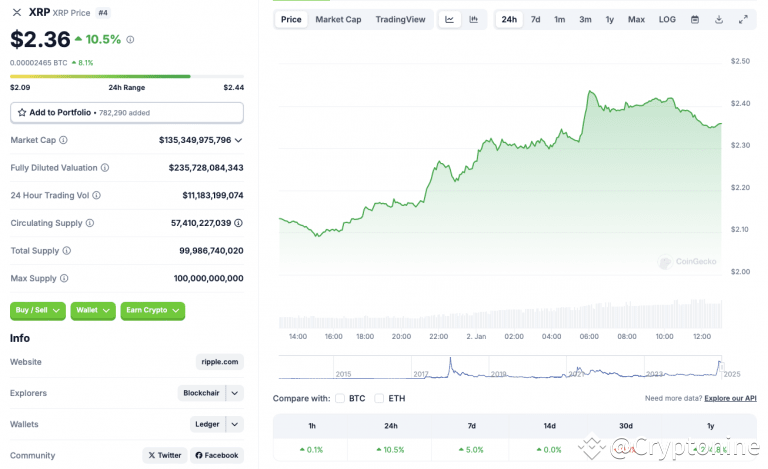
Task: Open Total Supply info icon
Action: [67, 251]
